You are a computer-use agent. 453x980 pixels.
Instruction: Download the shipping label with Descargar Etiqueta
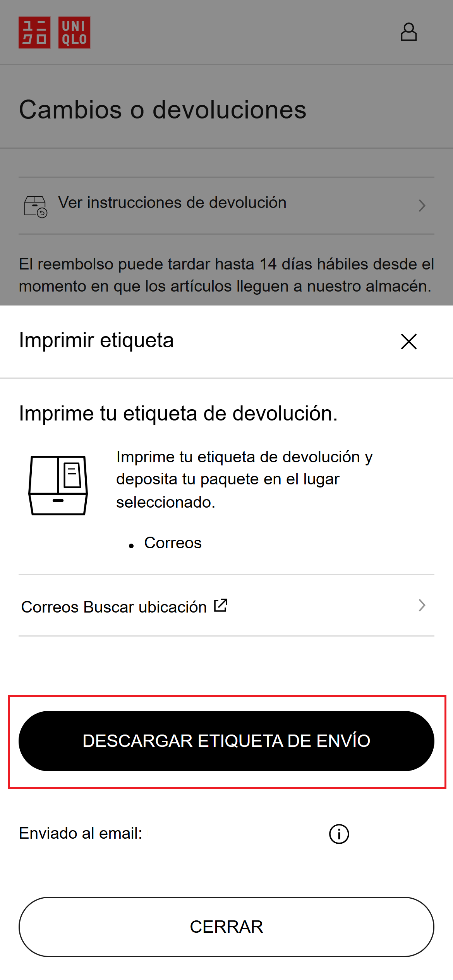[226, 741]
